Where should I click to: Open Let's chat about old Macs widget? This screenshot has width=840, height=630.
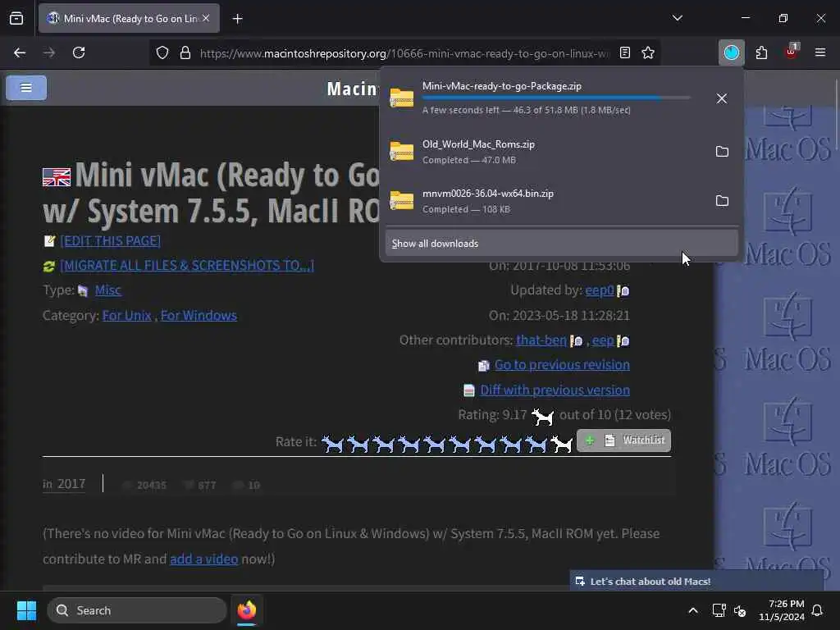(x=696, y=582)
